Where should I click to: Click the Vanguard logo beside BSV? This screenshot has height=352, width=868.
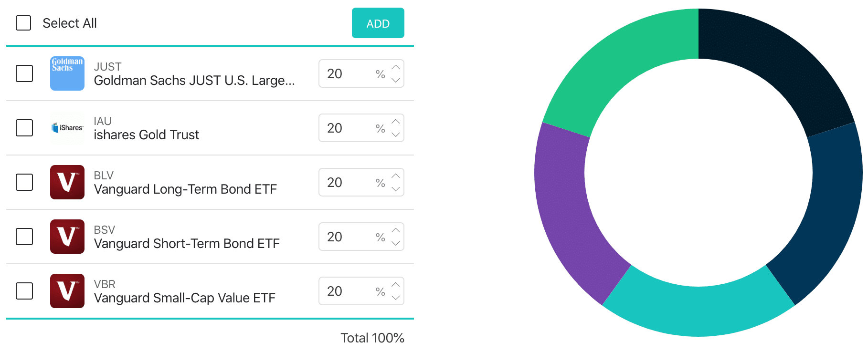click(67, 237)
